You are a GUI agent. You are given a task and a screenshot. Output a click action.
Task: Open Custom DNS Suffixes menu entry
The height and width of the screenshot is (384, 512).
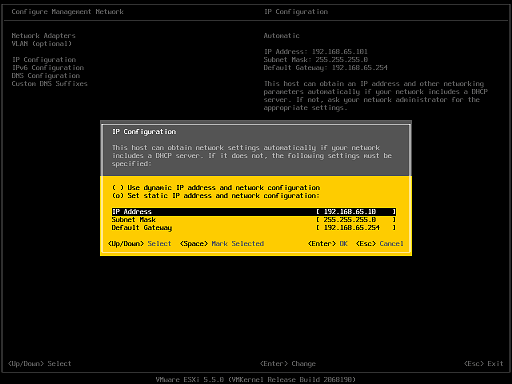tap(50, 84)
